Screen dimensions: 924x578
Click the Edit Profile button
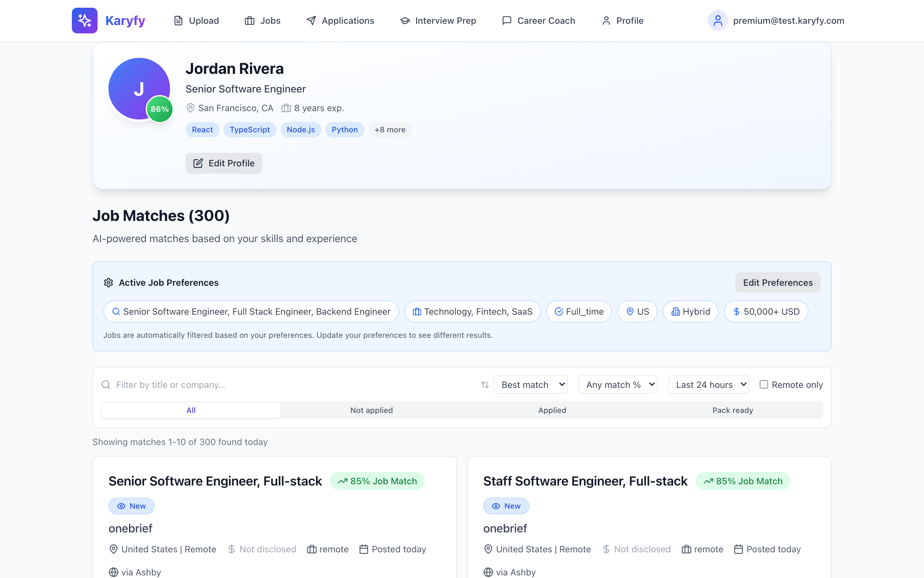tap(224, 163)
